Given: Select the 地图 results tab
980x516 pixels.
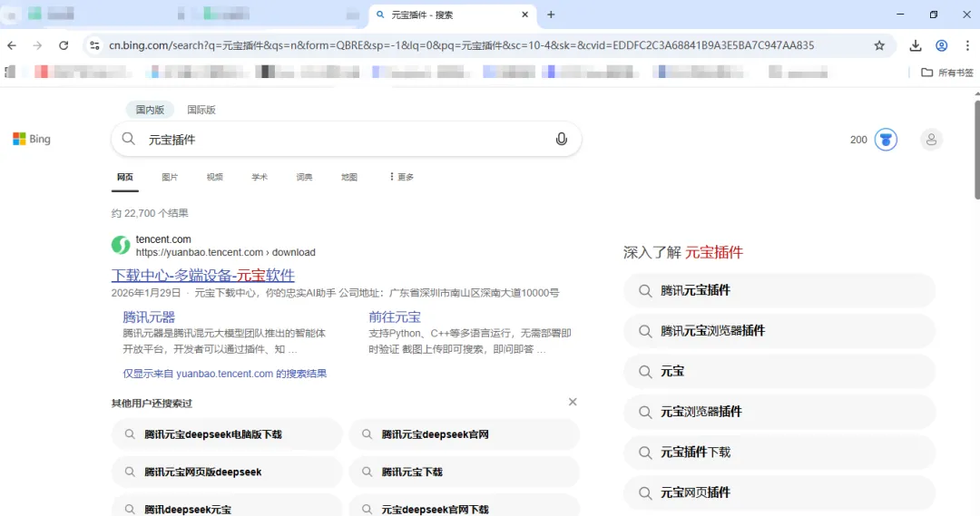Looking at the screenshot, I should (x=349, y=177).
